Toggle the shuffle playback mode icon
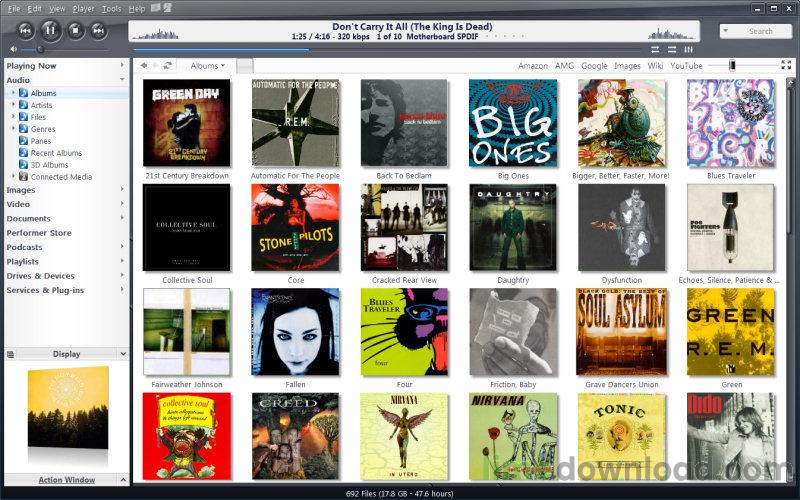 pyautogui.click(x=672, y=49)
